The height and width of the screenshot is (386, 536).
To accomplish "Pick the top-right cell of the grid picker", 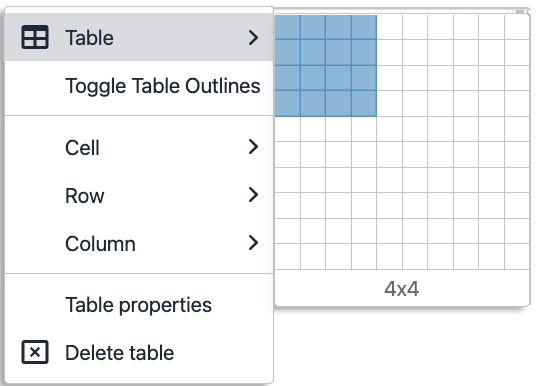I will pos(517,27).
